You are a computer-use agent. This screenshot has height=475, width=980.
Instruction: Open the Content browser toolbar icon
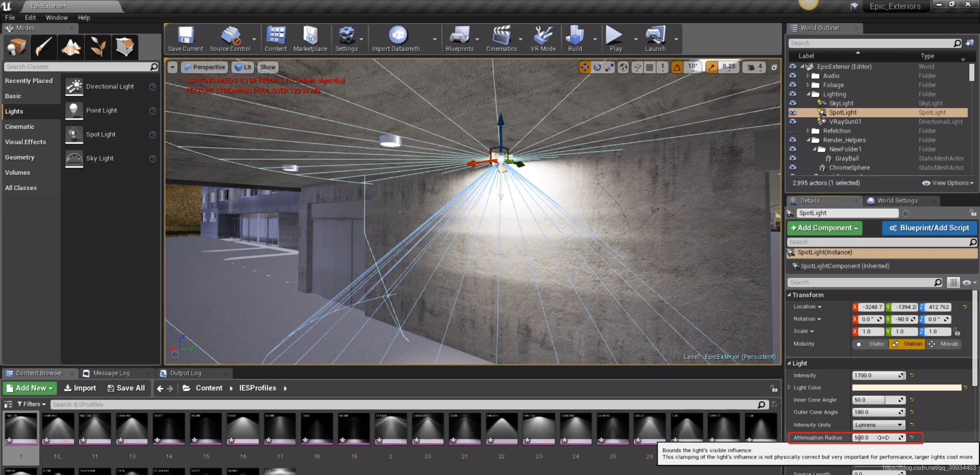click(x=276, y=39)
